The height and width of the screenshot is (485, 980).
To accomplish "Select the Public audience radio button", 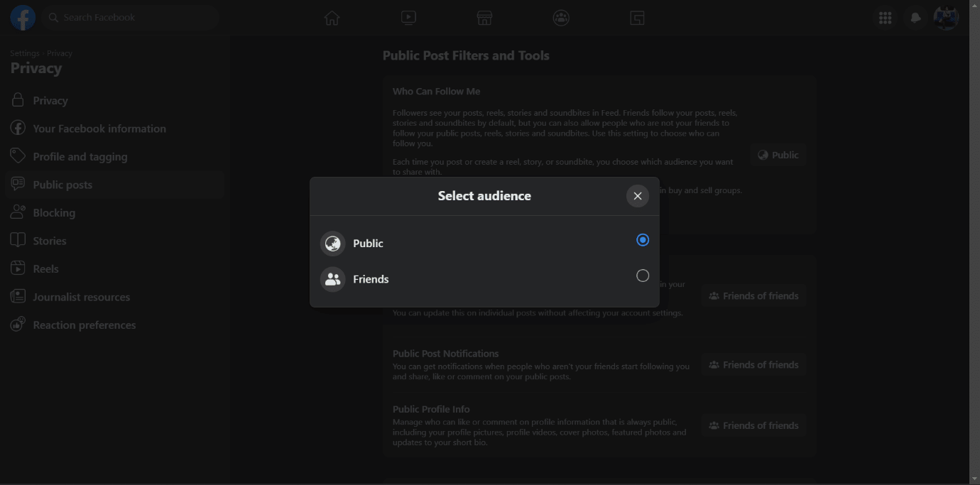I will [x=643, y=240].
